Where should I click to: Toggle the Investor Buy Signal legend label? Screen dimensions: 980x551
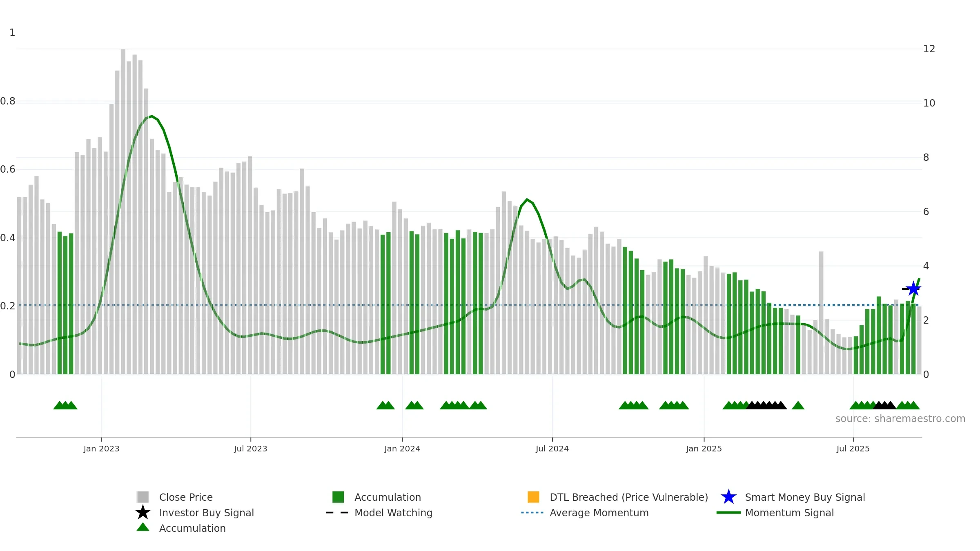click(x=207, y=513)
